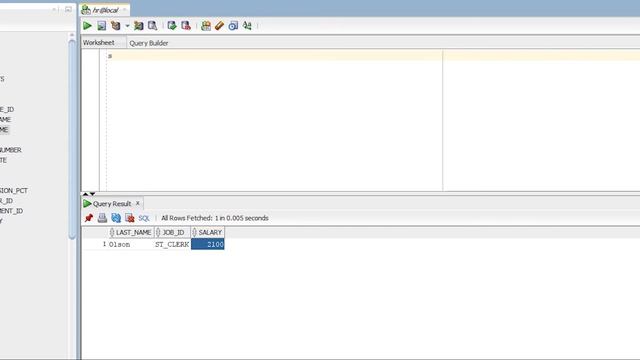
Task: Sort by the LAST_NAME column header
Action: (x=132, y=232)
